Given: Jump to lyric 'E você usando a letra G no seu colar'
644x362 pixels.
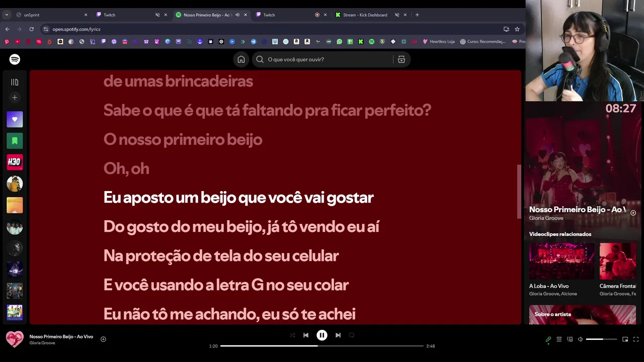Looking at the screenshot, I should click(226, 285).
